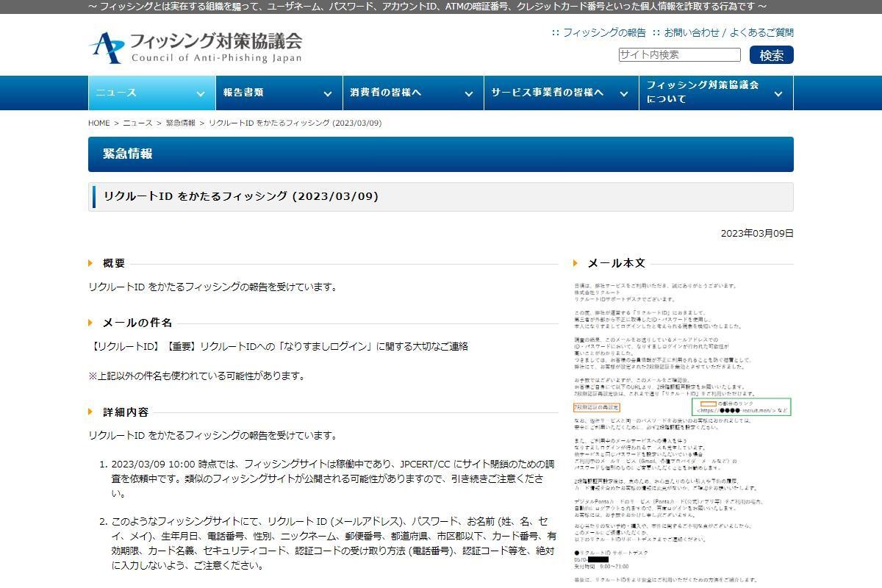This screenshot has width=882, height=588.
Task: Click the 詳細内容 section heading
Action: coord(126,412)
